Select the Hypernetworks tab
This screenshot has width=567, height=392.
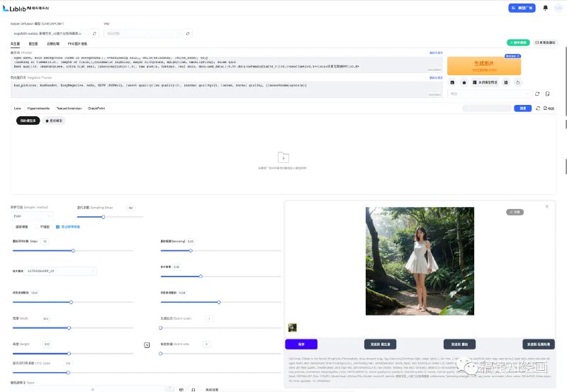[x=38, y=108]
